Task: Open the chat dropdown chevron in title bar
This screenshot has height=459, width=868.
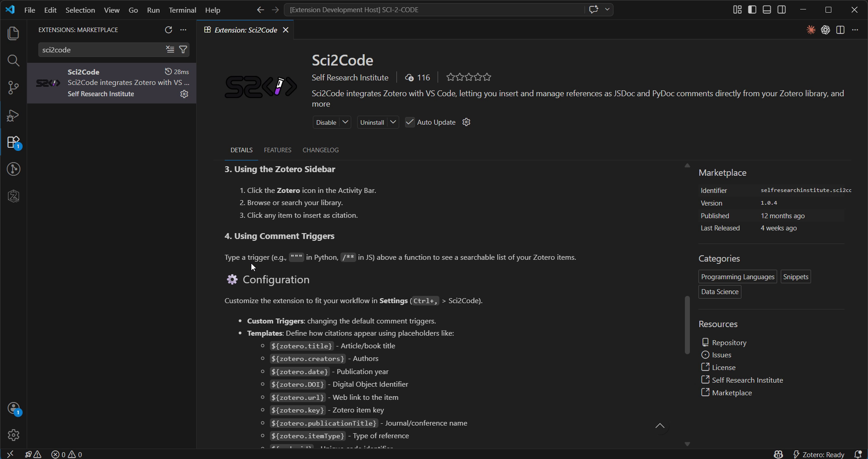Action: point(607,9)
